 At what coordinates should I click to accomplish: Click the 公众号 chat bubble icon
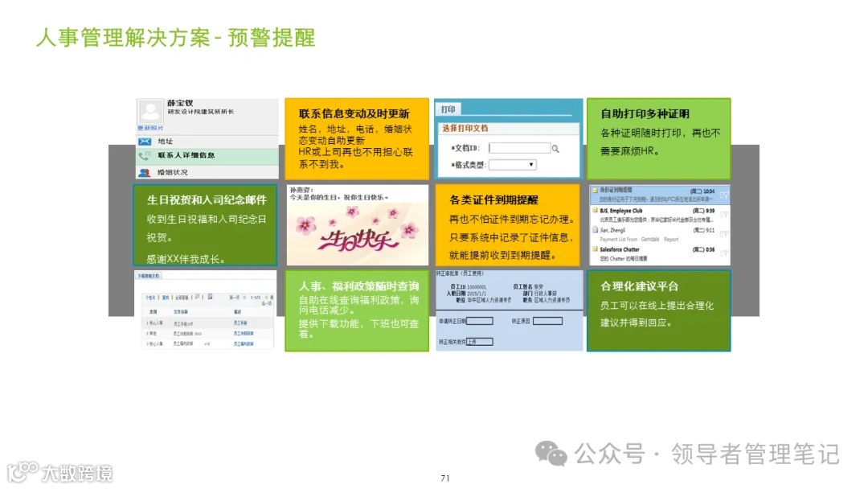click(x=551, y=456)
